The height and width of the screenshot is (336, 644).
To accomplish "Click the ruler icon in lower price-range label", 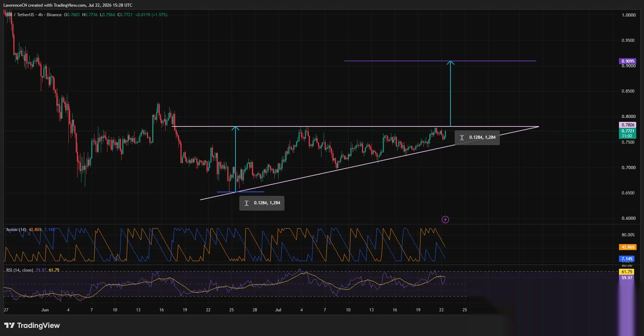I will click(246, 203).
